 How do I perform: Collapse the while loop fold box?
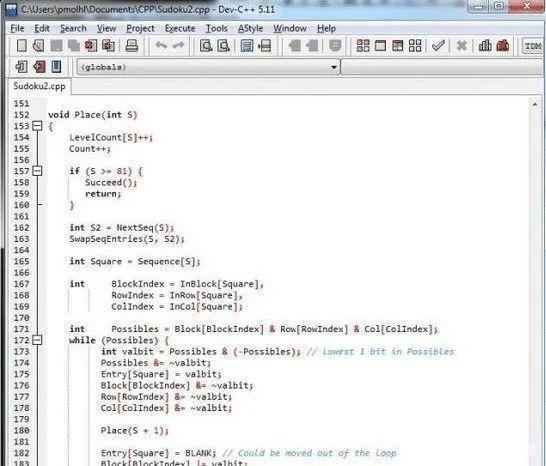(x=37, y=340)
